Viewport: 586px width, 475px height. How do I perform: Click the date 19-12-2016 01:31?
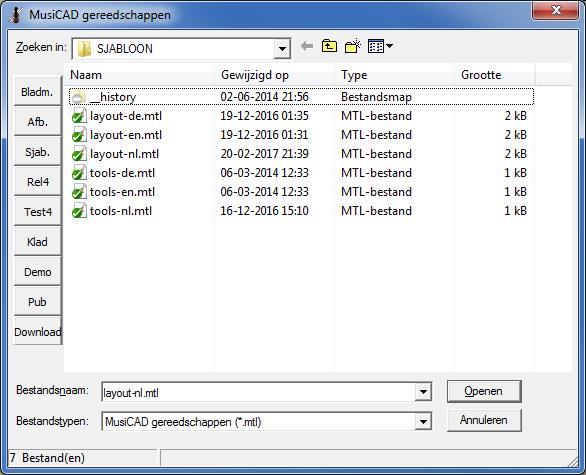264,135
